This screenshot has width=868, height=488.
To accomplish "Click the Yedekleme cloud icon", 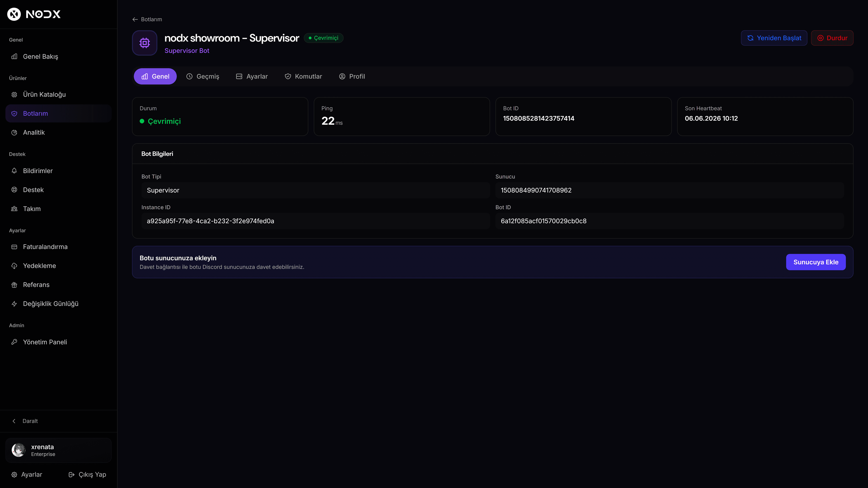I will tap(14, 266).
